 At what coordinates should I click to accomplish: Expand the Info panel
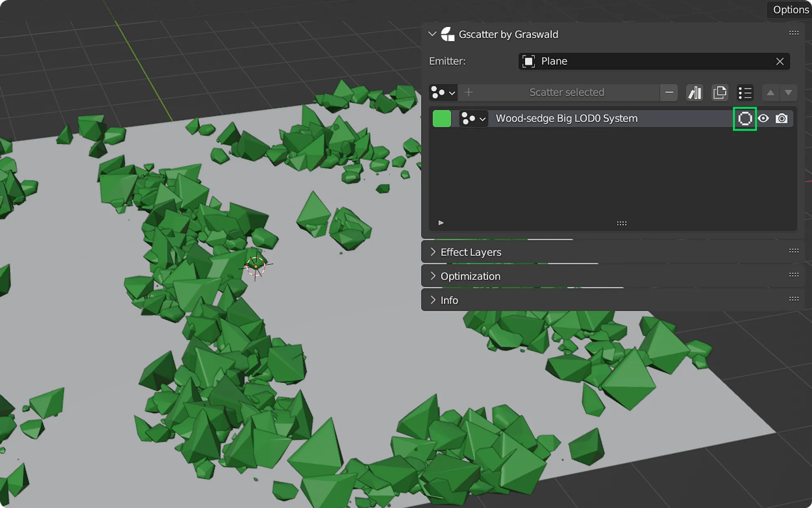point(449,300)
